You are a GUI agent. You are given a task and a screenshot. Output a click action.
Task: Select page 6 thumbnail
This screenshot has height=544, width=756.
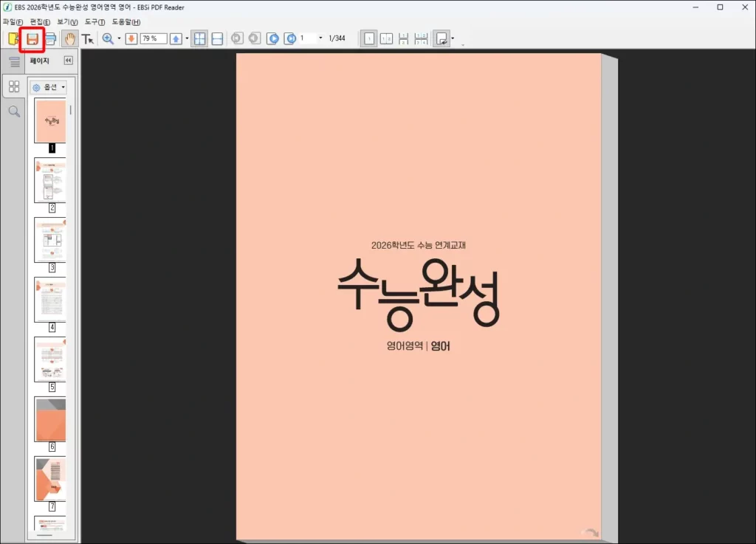(x=50, y=419)
